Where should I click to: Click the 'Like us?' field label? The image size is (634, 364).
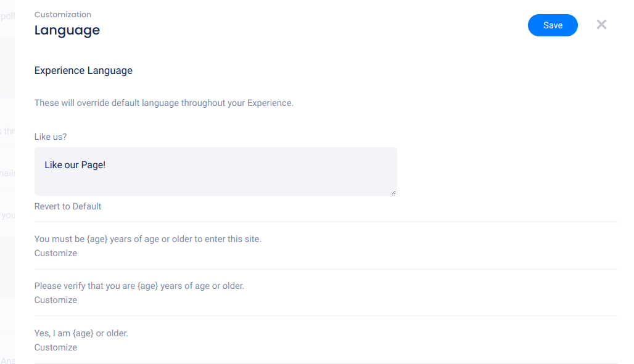pos(51,137)
